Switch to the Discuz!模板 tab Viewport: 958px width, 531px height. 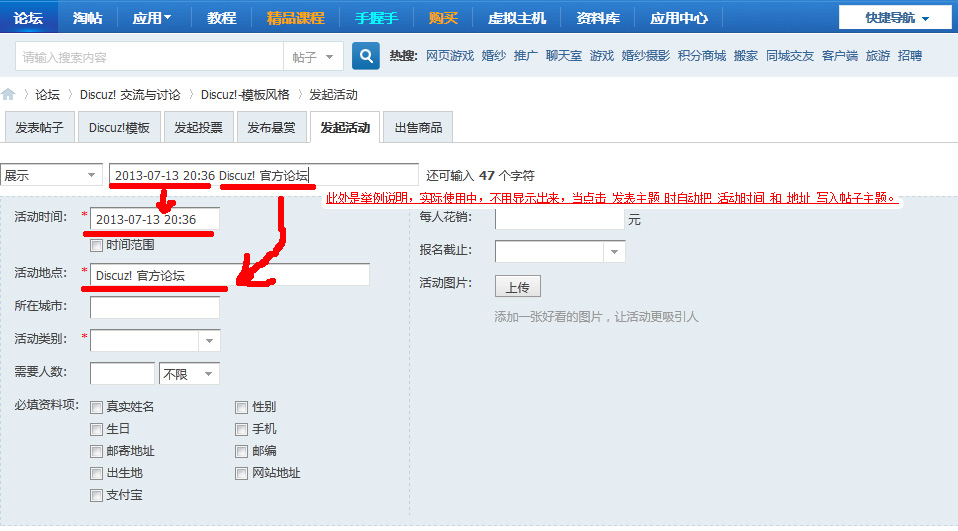[x=119, y=128]
